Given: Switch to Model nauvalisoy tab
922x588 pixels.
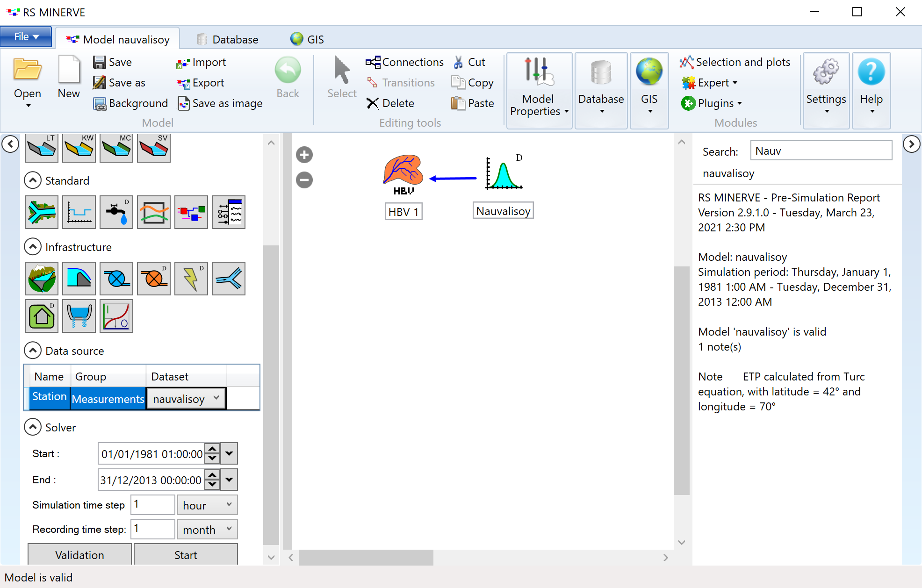Looking at the screenshot, I should [118, 39].
